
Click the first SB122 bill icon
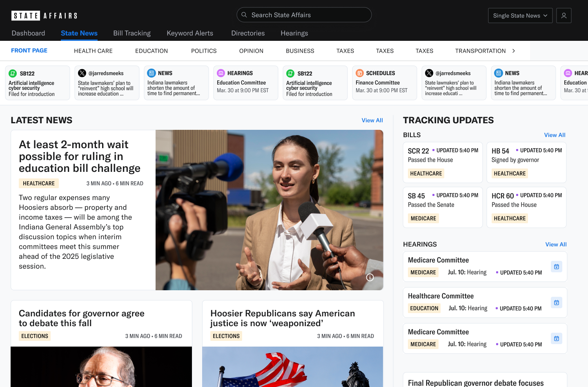13,73
